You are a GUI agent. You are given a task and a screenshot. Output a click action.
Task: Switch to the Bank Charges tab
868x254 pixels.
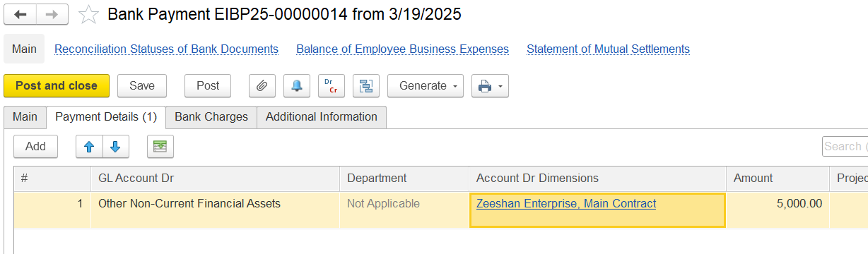pos(211,117)
